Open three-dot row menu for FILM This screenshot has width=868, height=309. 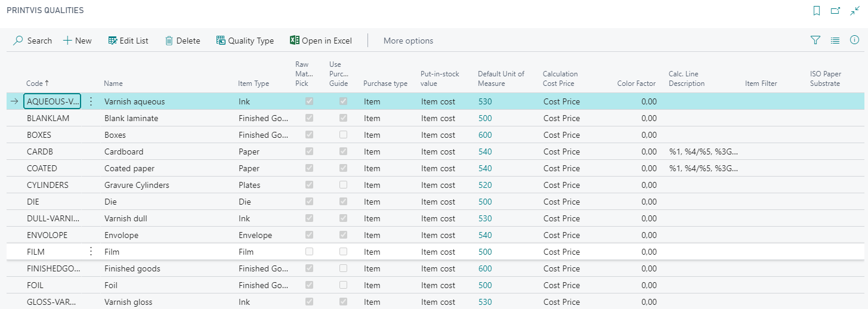91,252
